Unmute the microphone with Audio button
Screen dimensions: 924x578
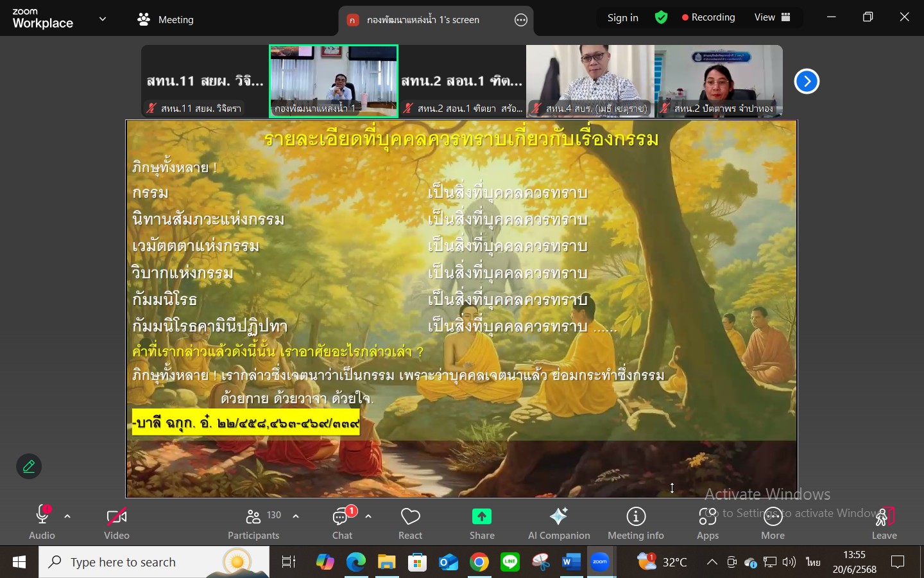[x=42, y=523]
